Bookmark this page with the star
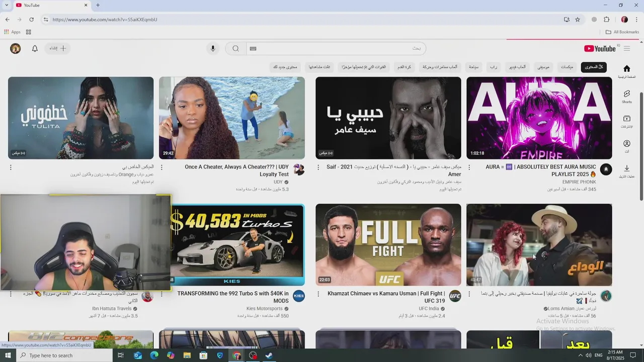644x362 pixels. click(x=578, y=19)
